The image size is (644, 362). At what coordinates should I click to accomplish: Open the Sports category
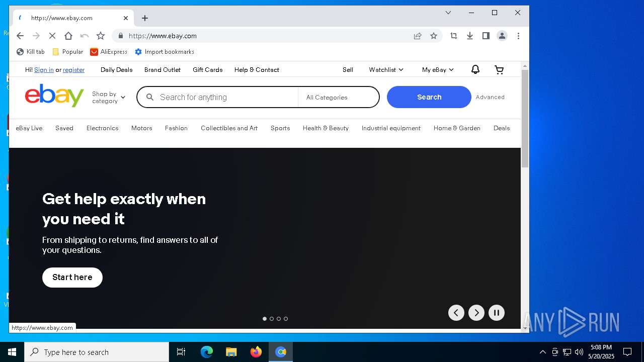pos(280,128)
